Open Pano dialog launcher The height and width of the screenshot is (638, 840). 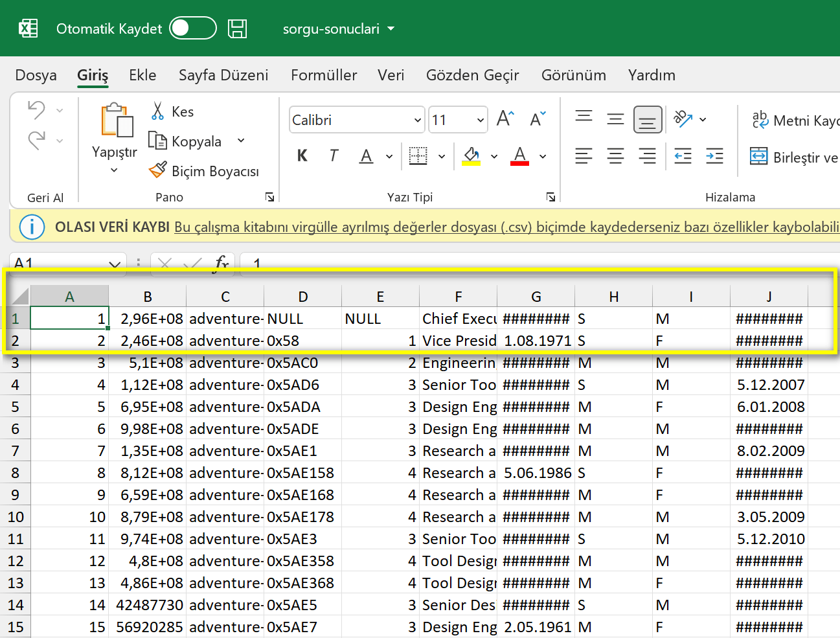tap(269, 197)
